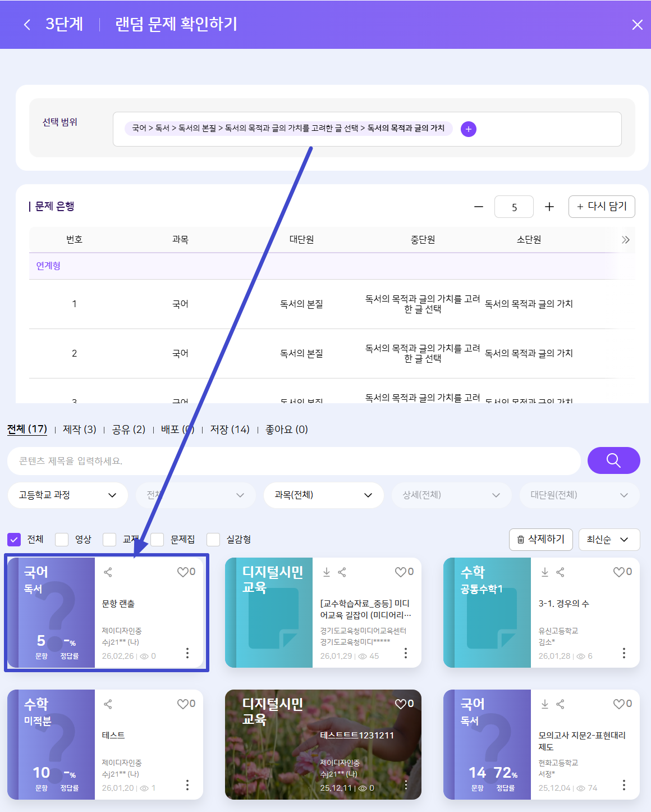Open more options on 디지털시민 교육 미디어교육 card

(x=406, y=653)
